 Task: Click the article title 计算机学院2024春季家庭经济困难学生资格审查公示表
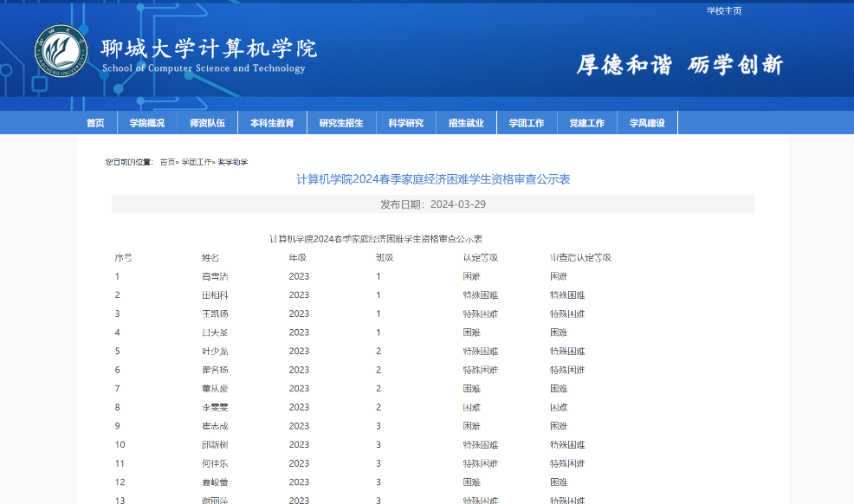click(433, 179)
